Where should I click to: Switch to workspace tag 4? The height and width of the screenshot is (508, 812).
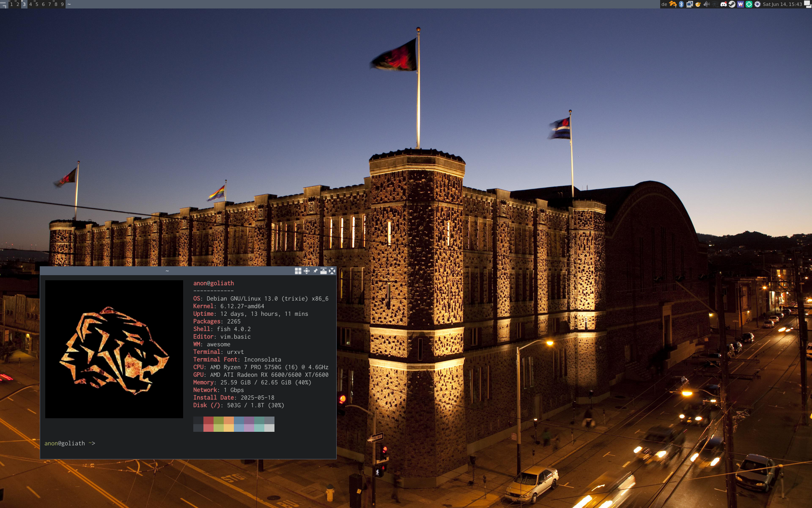tap(30, 4)
